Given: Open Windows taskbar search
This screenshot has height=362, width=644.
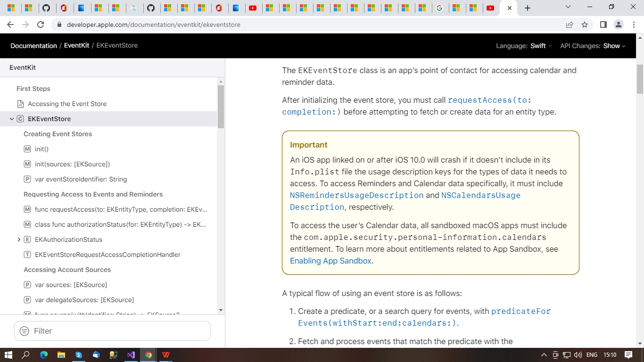Looking at the screenshot, I should click(x=26, y=355).
